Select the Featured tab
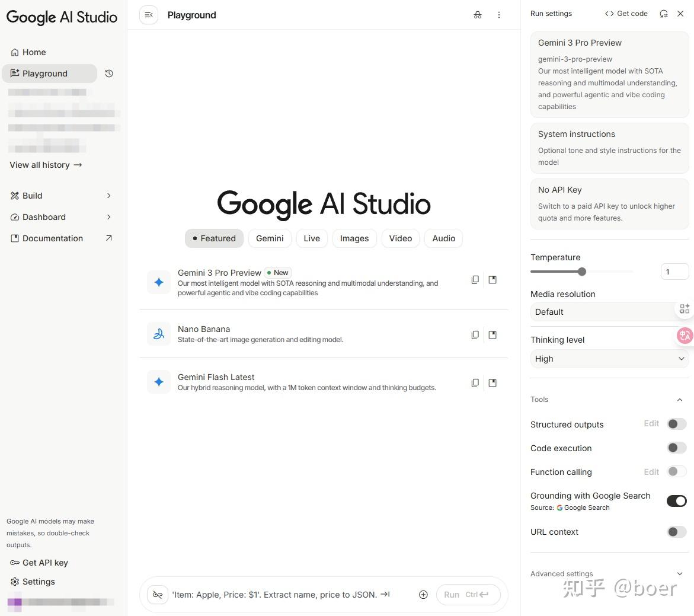 [214, 238]
